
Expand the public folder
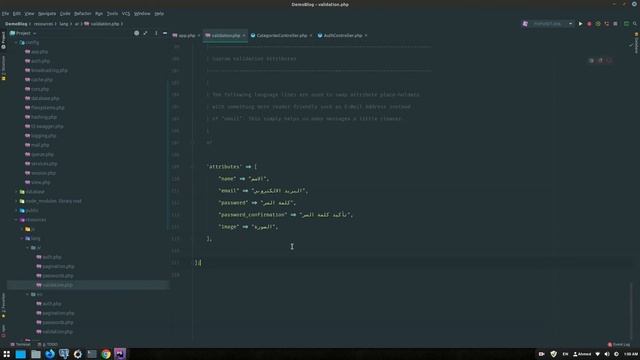(x=16, y=211)
